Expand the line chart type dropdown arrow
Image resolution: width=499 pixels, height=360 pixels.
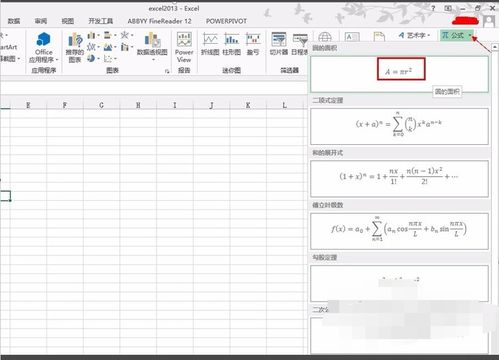(98, 47)
